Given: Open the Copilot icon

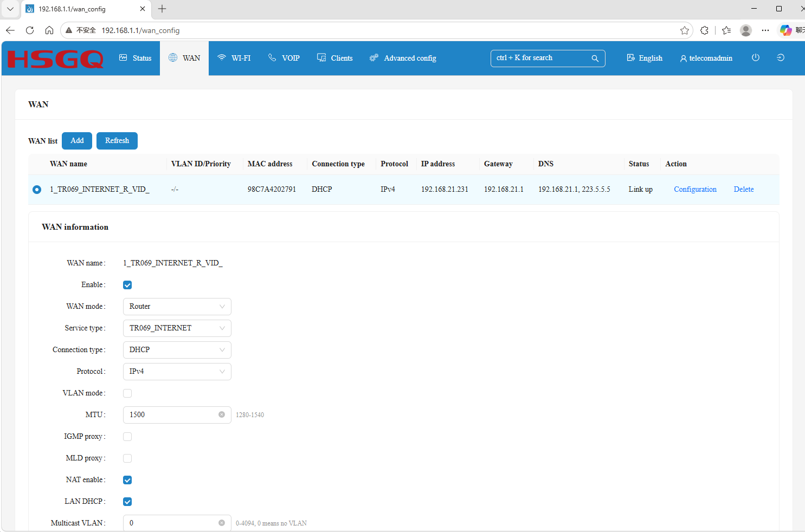Looking at the screenshot, I should 785,30.
